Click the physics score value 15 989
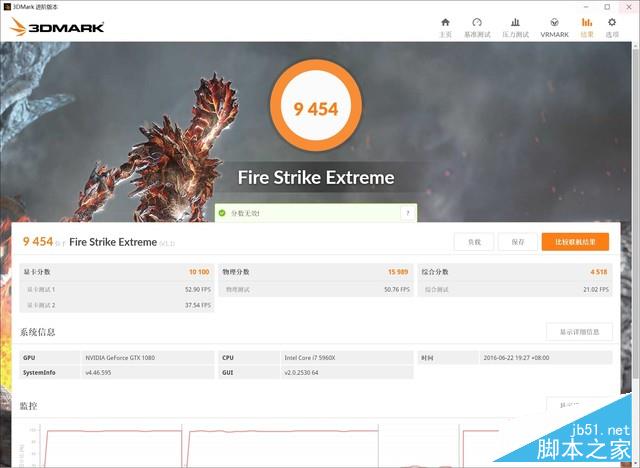Viewport: 640px width, 468px height. pos(398,272)
